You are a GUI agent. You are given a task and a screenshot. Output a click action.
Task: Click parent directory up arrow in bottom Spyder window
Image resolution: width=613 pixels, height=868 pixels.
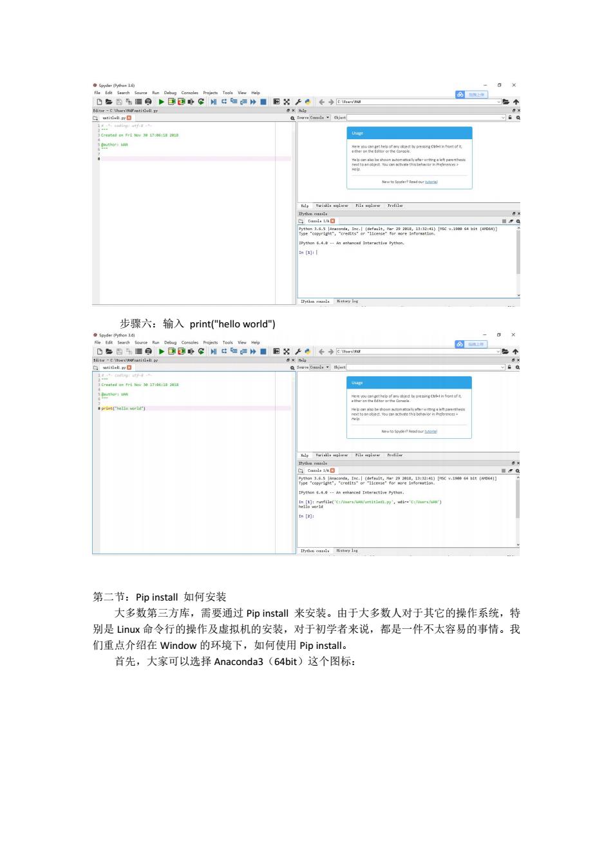click(x=516, y=351)
